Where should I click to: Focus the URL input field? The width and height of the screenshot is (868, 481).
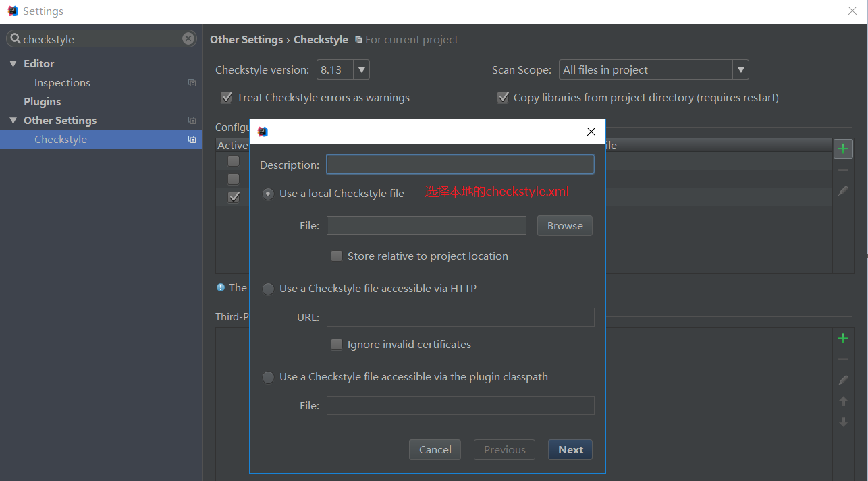point(460,317)
